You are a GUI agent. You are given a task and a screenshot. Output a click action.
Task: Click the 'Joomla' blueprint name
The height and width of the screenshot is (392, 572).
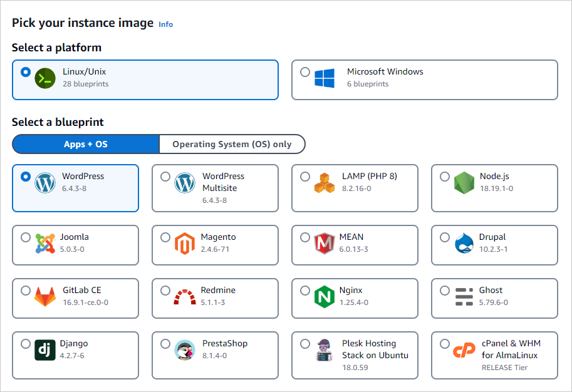[75, 237]
